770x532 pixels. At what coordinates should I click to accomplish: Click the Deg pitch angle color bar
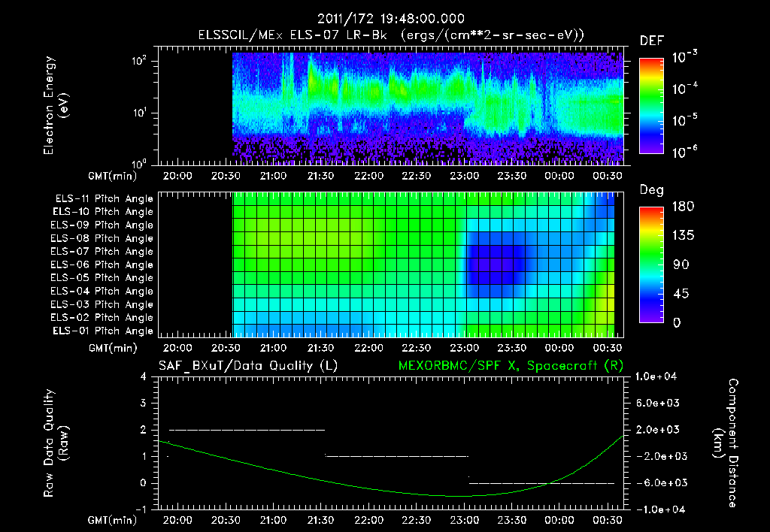click(x=651, y=264)
